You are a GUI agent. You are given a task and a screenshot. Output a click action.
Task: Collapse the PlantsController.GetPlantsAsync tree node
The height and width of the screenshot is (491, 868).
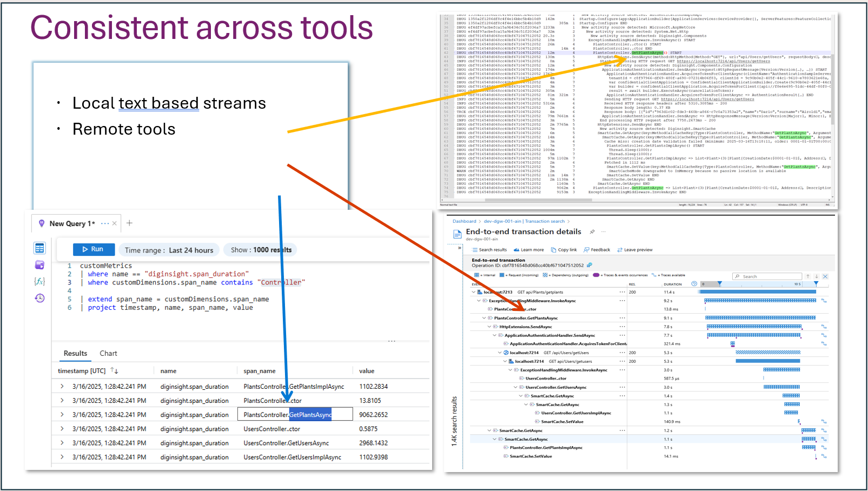pos(484,318)
